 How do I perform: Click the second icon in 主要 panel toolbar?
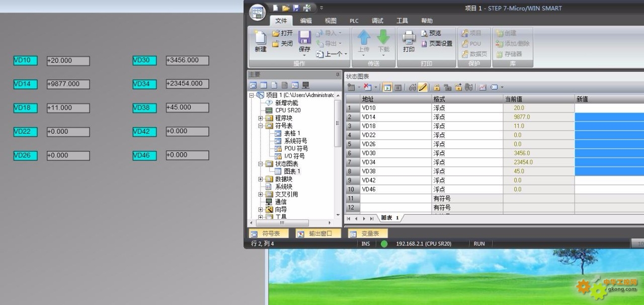pyautogui.click(x=264, y=85)
